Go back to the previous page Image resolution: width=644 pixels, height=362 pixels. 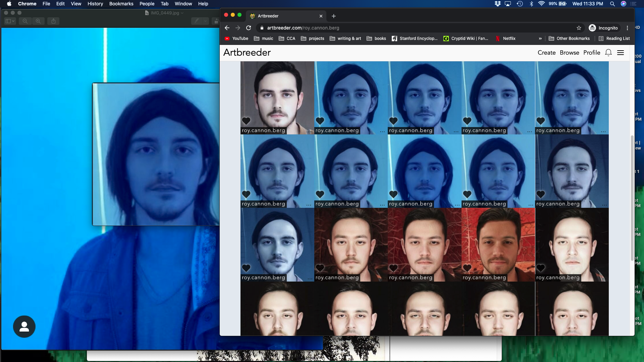227,28
